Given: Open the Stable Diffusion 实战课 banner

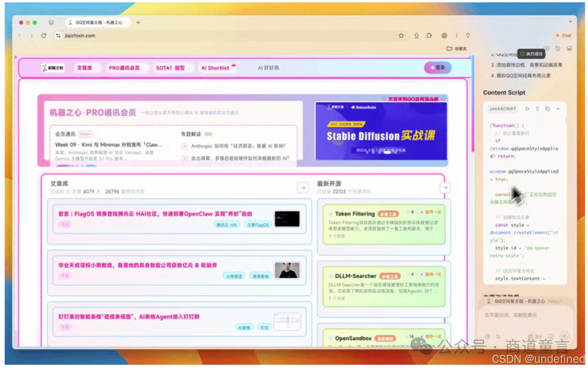Looking at the screenshot, I should pos(381,132).
